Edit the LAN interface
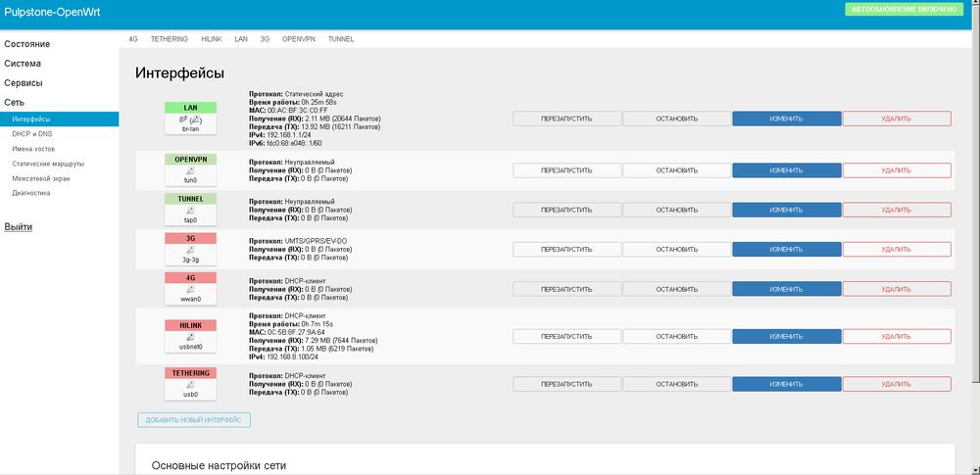The width and height of the screenshot is (980, 475). coord(787,119)
